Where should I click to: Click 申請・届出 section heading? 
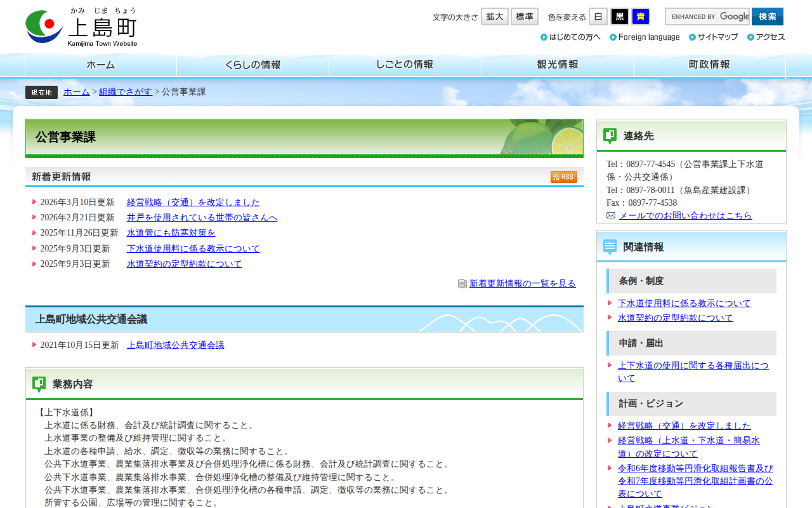point(691,343)
